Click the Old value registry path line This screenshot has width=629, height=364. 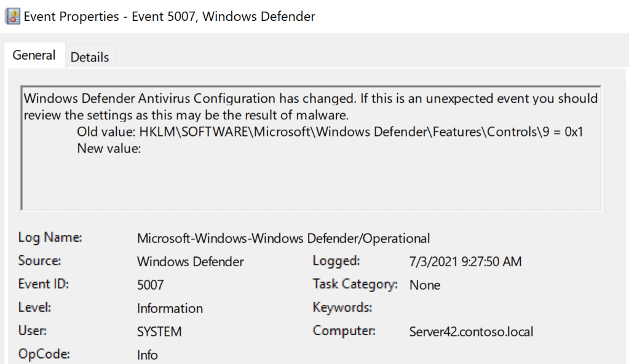click(330, 131)
